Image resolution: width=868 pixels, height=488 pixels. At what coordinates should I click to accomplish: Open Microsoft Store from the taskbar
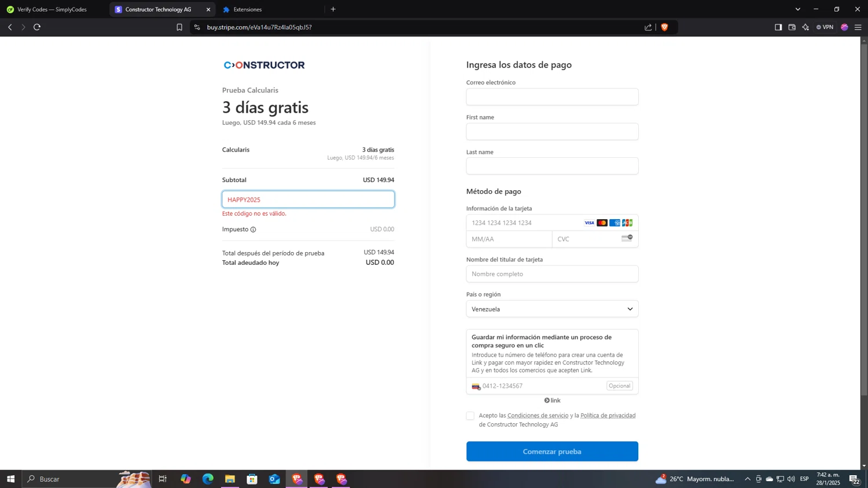(252, 479)
